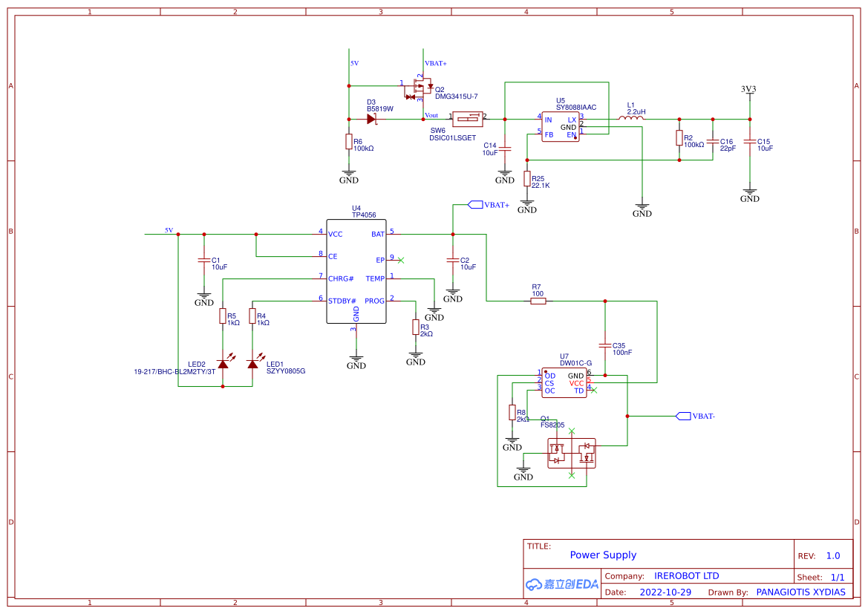Screen dimensions: 868x614
Task: Click the PANAGIOTIS XYDIAS drawn-by text
Action: click(800, 592)
